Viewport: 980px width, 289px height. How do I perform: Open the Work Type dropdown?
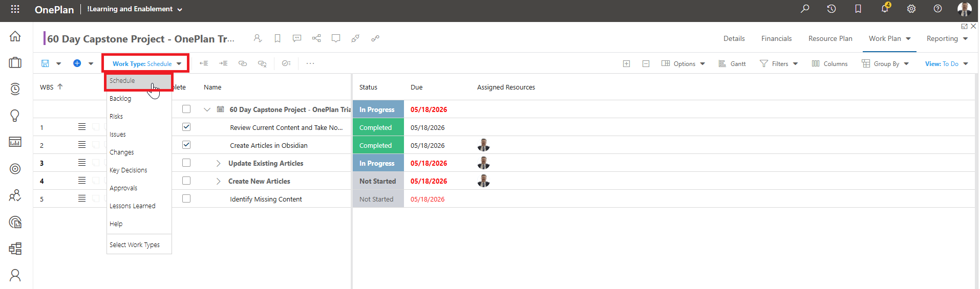[146, 64]
